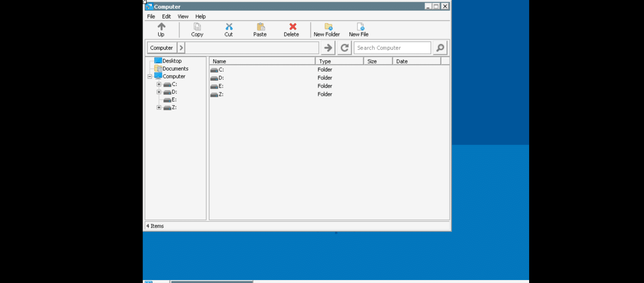Click the go arrow next to the path bar
Image resolution: width=644 pixels, height=283 pixels.
(328, 47)
